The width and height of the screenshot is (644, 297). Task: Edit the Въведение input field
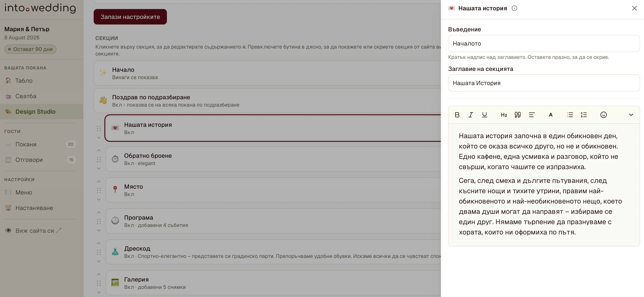544,44
